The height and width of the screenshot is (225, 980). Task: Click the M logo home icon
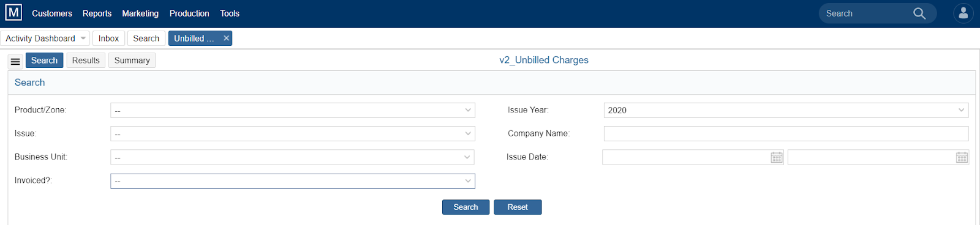pos(13,13)
